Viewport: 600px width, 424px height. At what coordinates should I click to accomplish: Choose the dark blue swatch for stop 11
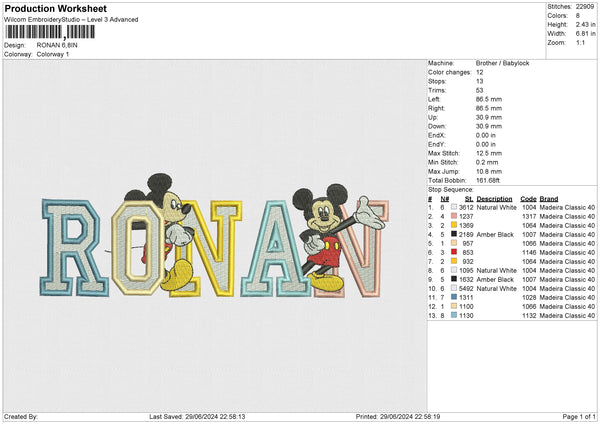(454, 297)
